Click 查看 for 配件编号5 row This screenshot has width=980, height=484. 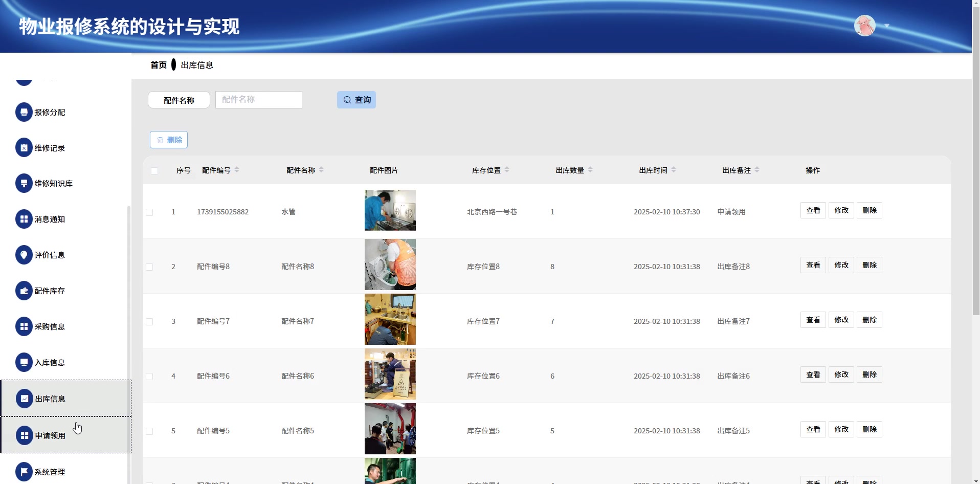coord(813,429)
